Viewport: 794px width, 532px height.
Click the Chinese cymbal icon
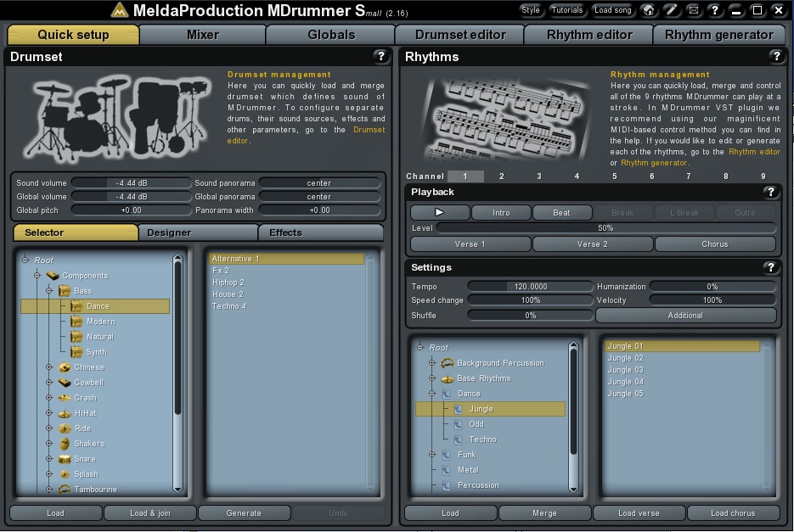[x=65, y=367]
